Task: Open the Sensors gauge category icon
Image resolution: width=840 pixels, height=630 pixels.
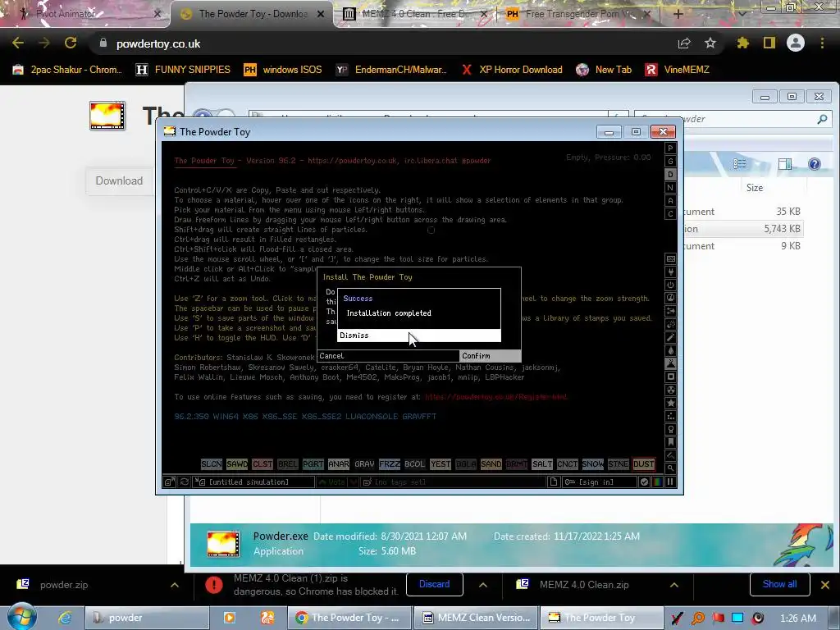Action: [670, 298]
